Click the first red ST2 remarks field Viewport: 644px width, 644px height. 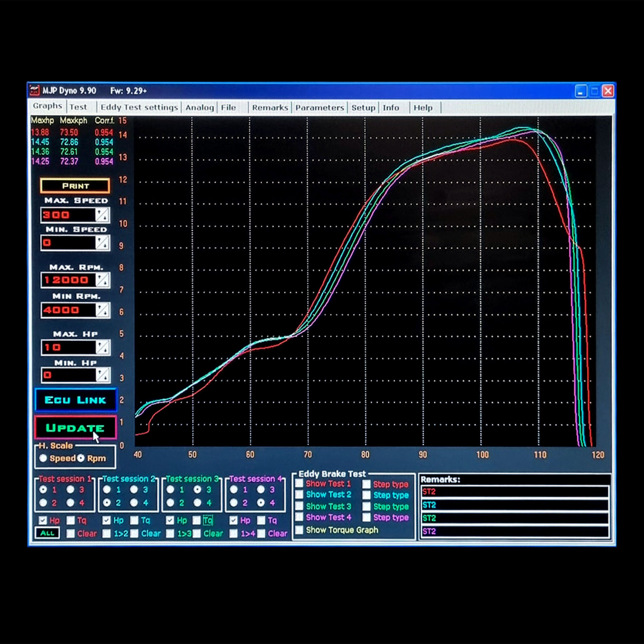pos(515,492)
